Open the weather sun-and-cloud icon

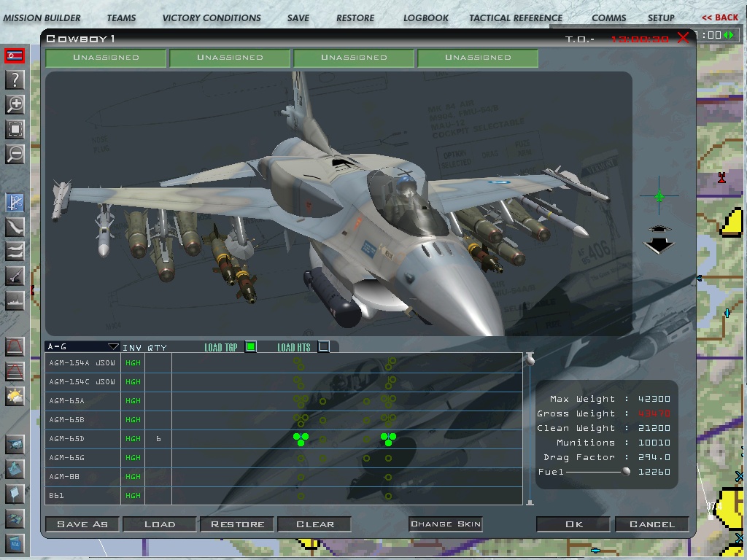tap(15, 396)
